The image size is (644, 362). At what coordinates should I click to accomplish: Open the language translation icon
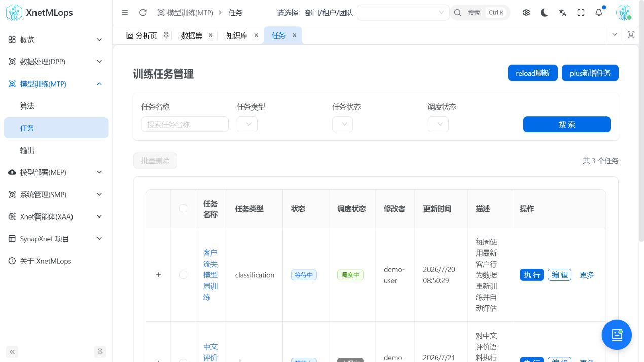click(x=562, y=13)
